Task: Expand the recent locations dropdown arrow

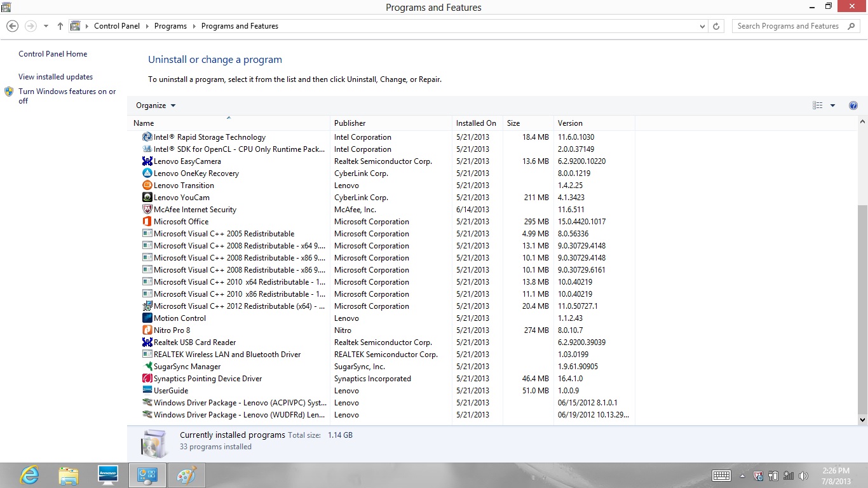Action: tap(46, 26)
